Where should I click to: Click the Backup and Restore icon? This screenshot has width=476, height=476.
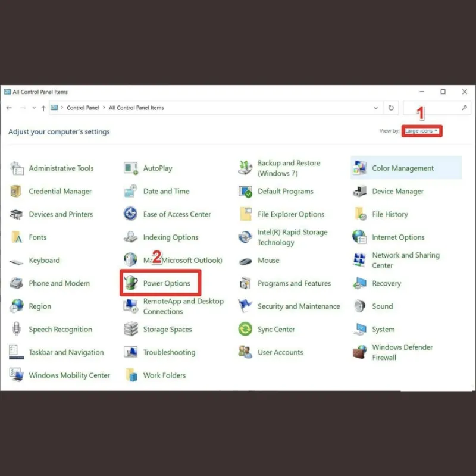[x=245, y=168]
